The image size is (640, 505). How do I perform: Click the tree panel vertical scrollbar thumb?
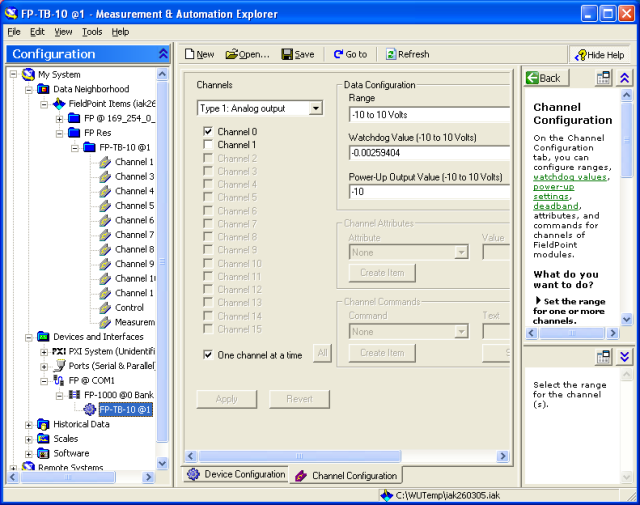(x=162, y=261)
